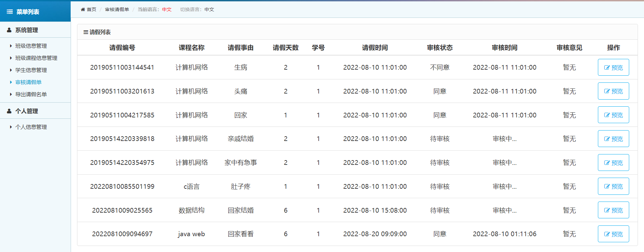Expand the 班级课程信息管理 arrow
Image resolution: width=644 pixels, height=252 pixels.
tap(11, 58)
